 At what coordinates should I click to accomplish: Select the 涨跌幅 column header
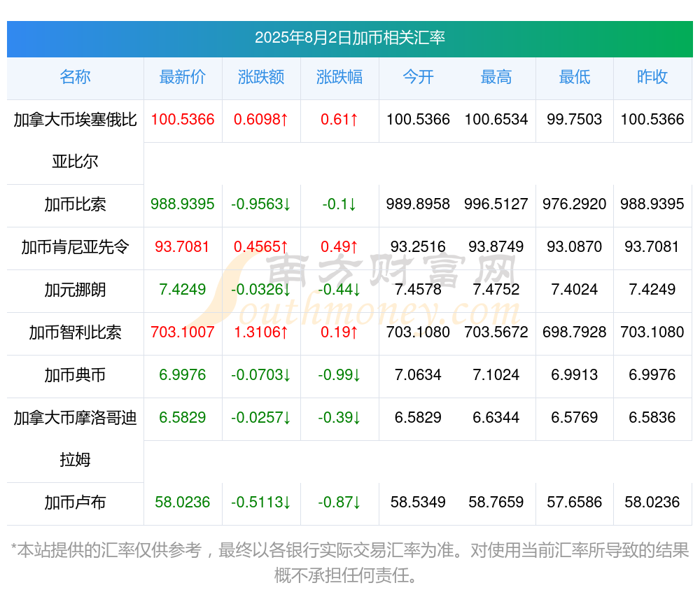tap(339, 77)
